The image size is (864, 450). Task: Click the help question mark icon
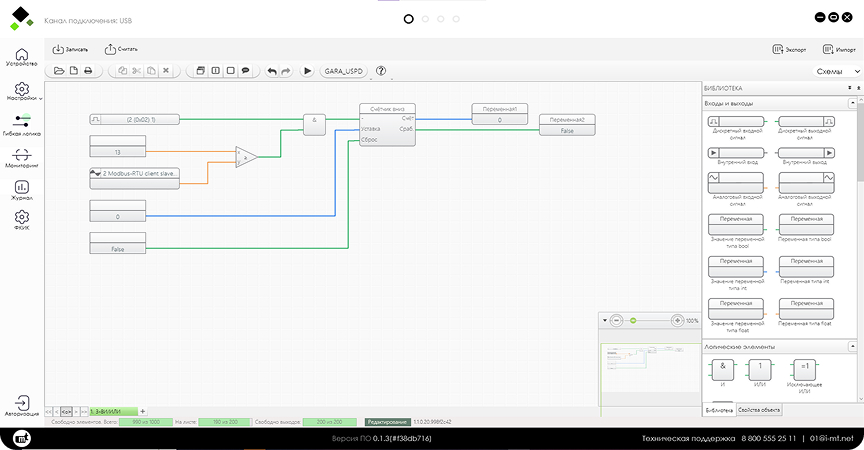[381, 71]
